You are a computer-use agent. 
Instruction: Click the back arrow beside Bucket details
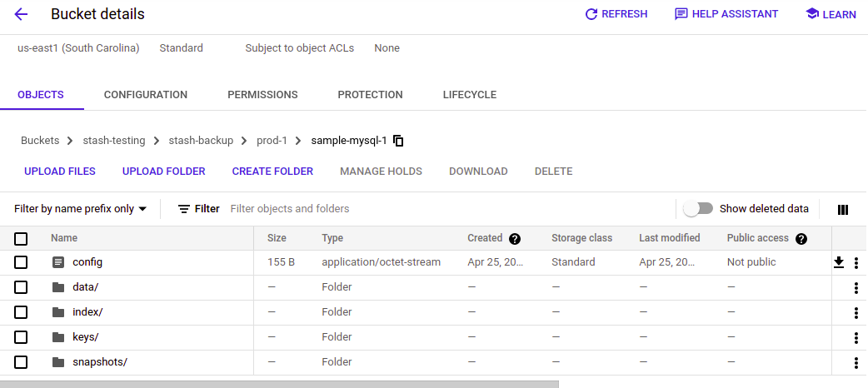click(21, 14)
